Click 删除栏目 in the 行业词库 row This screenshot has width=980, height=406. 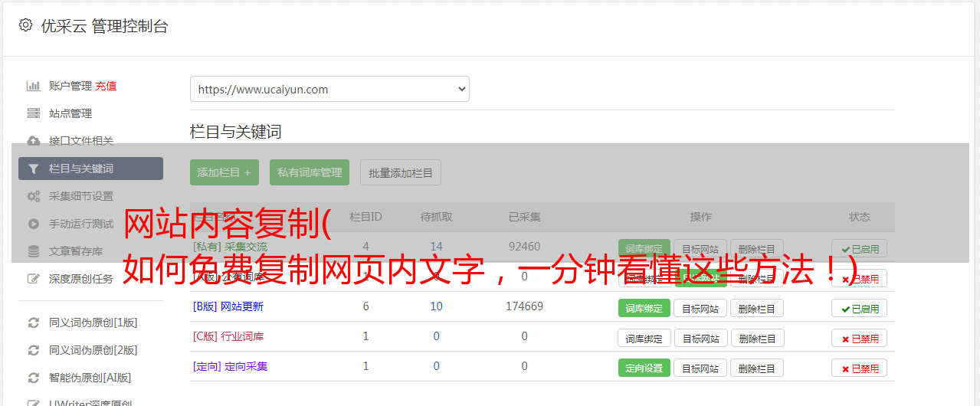757,338
